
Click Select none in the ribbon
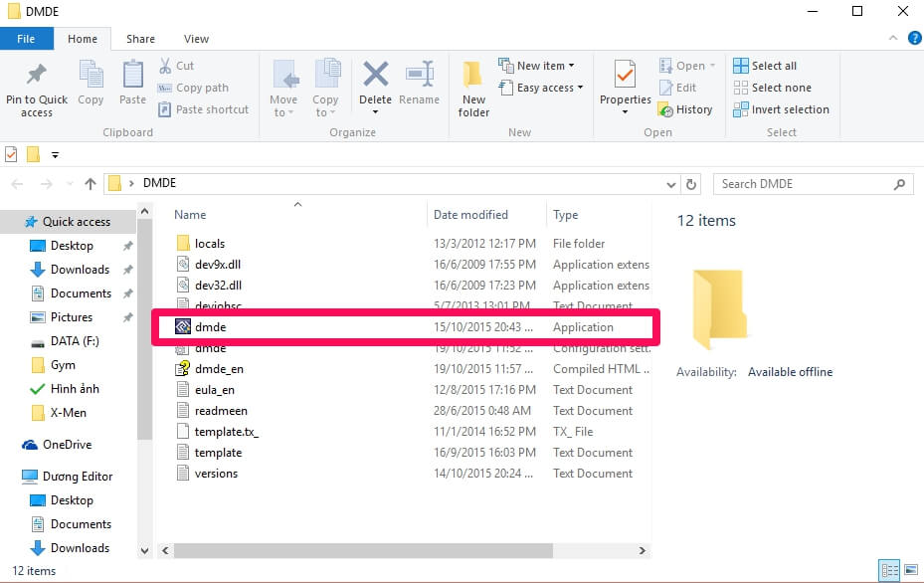pyautogui.click(x=772, y=88)
